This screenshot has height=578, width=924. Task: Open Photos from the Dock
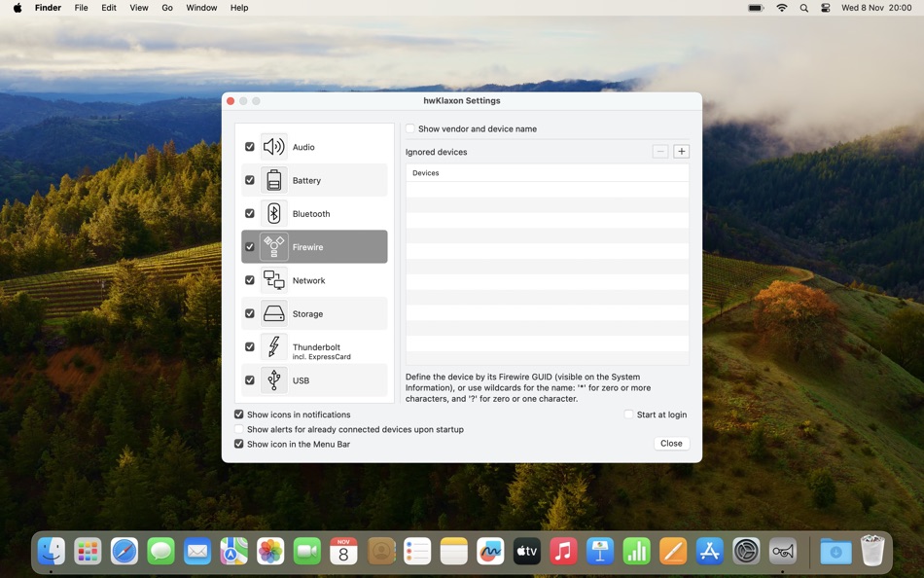pos(270,552)
